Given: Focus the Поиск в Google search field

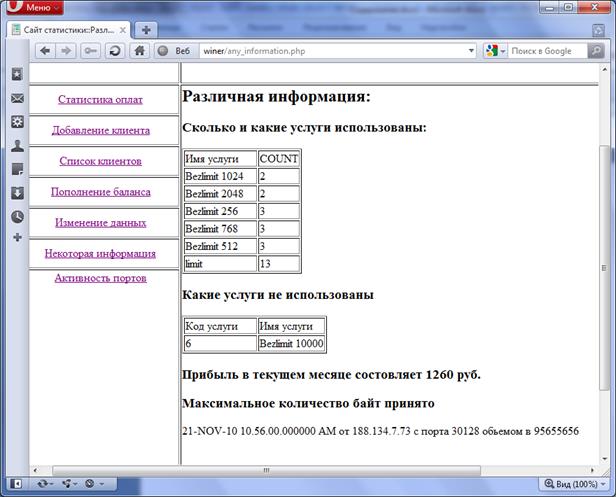Looking at the screenshot, I should [x=545, y=50].
